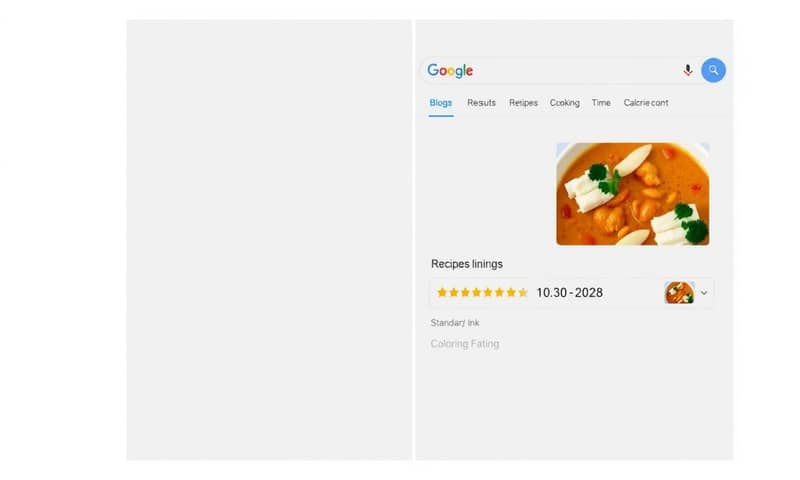Image resolution: width=800 pixels, height=480 pixels.
Task: Open the small soup thumbnail in the rating row
Action: point(679,293)
